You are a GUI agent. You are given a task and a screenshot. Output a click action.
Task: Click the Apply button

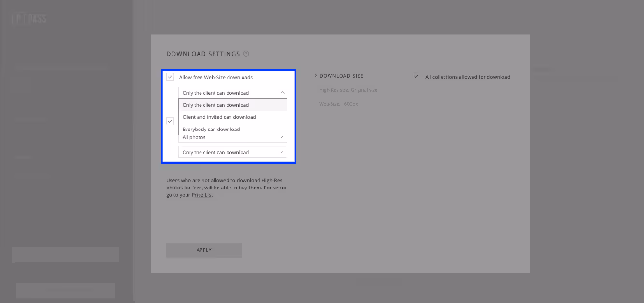204,250
